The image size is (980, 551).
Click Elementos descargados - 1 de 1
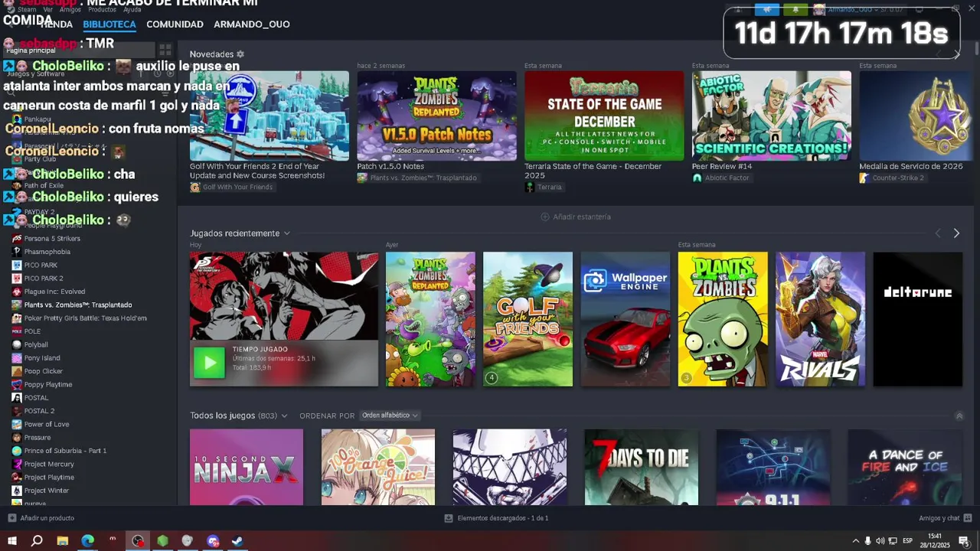tap(502, 518)
